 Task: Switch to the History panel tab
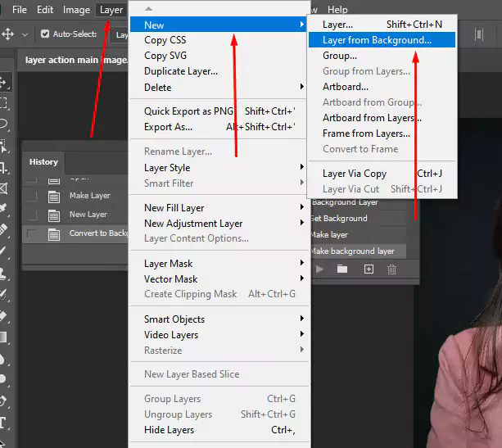pos(43,162)
